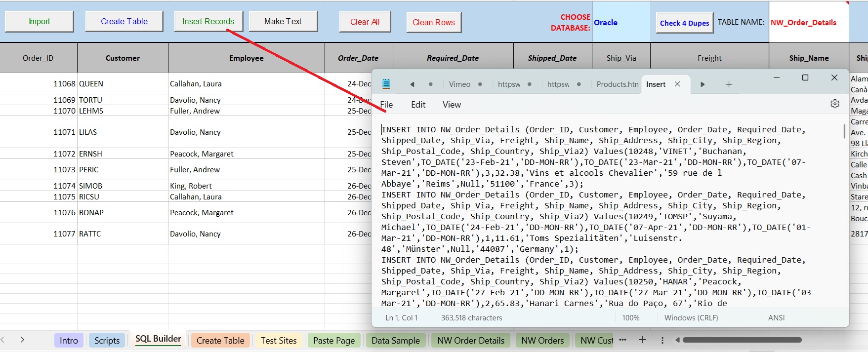
Task: Click the Import button
Action: click(39, 21)
